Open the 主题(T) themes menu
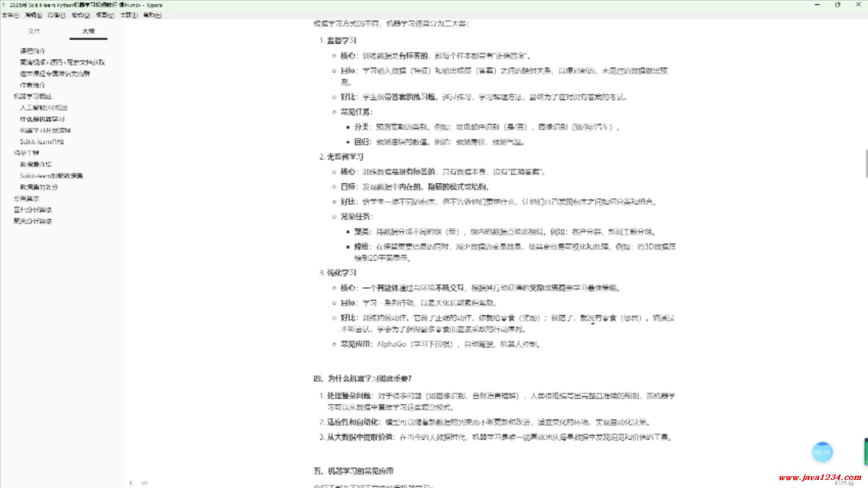Screen dimensions: 868x488 tap(129, 15)
